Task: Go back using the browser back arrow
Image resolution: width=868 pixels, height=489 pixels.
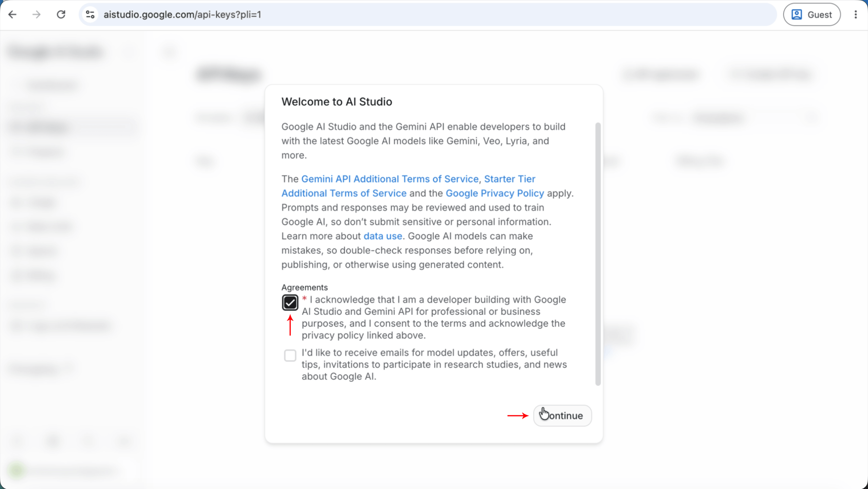Action: 13,15
